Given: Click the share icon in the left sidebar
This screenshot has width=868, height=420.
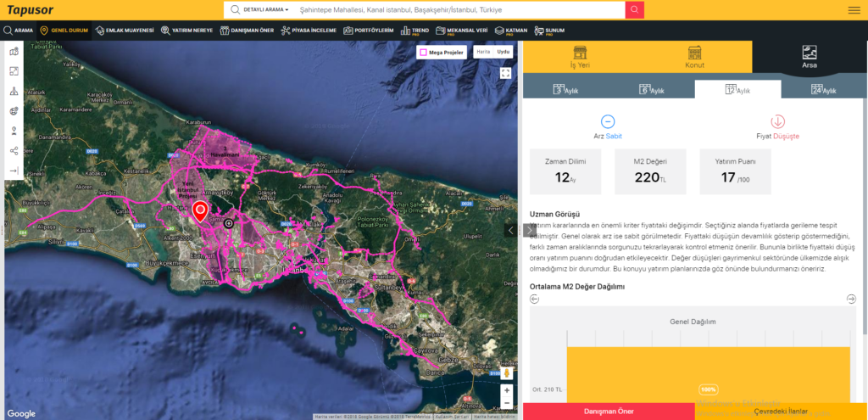Looking at the screenshot, I should pos(14,151).
